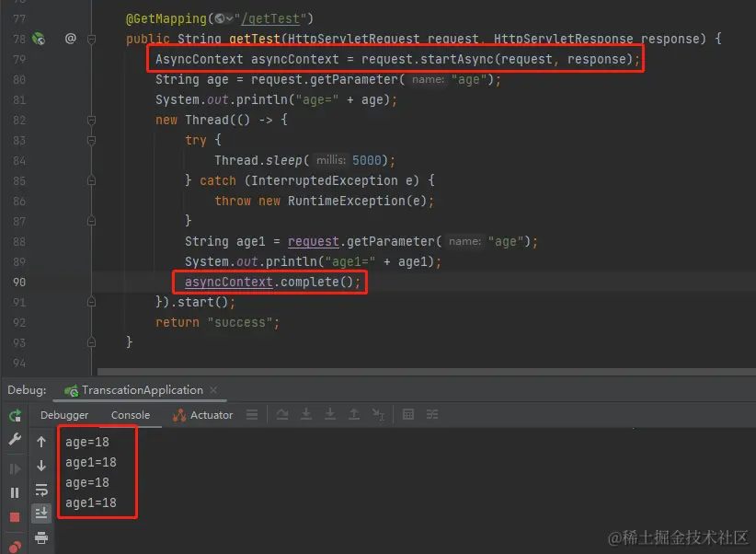Click the underlined request variable on line 88
Viewport: 756px width, 554px height.
[x=314, y=241]
